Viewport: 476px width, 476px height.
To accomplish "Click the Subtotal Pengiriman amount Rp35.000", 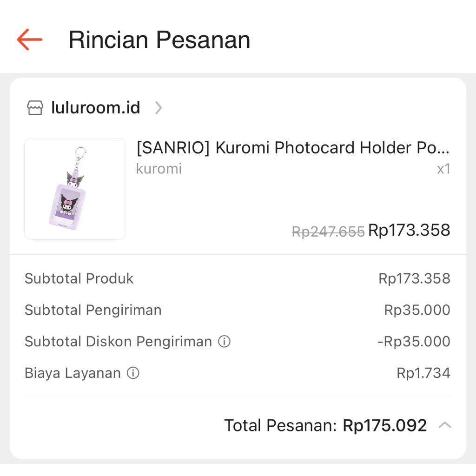I will tap(417, 310).
